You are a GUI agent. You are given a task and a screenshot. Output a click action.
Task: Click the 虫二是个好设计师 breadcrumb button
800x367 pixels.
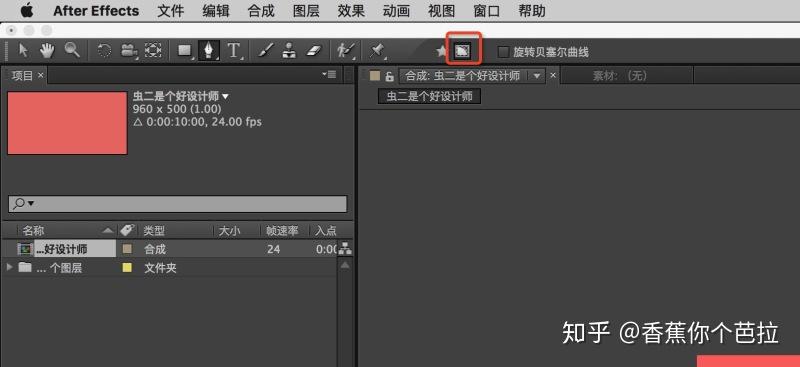point(429,96)
